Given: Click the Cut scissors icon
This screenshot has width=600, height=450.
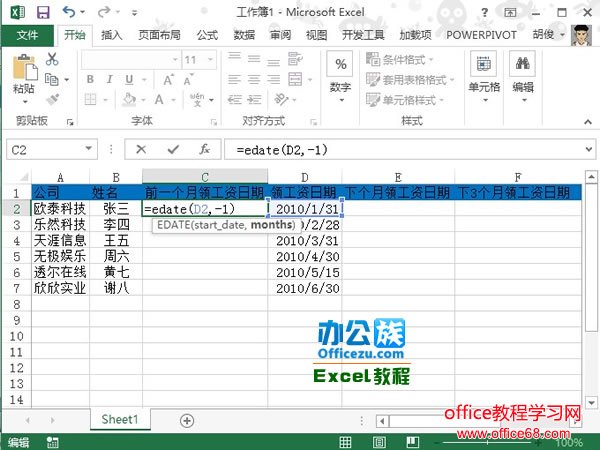Looking at the screenshot, I should pyautogui.click(x=52, y=59).
